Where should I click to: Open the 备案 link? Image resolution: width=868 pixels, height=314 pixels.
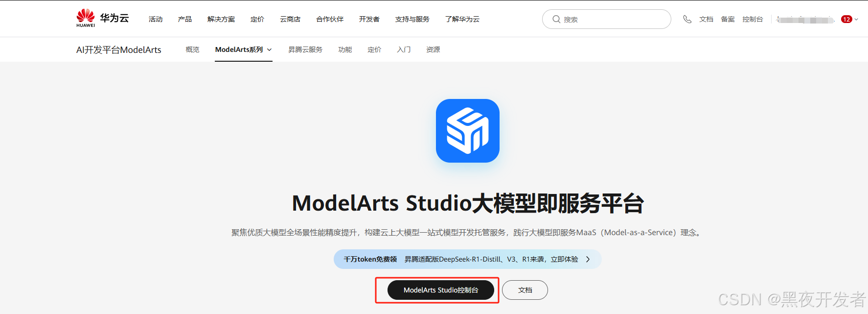pos(728,19)
